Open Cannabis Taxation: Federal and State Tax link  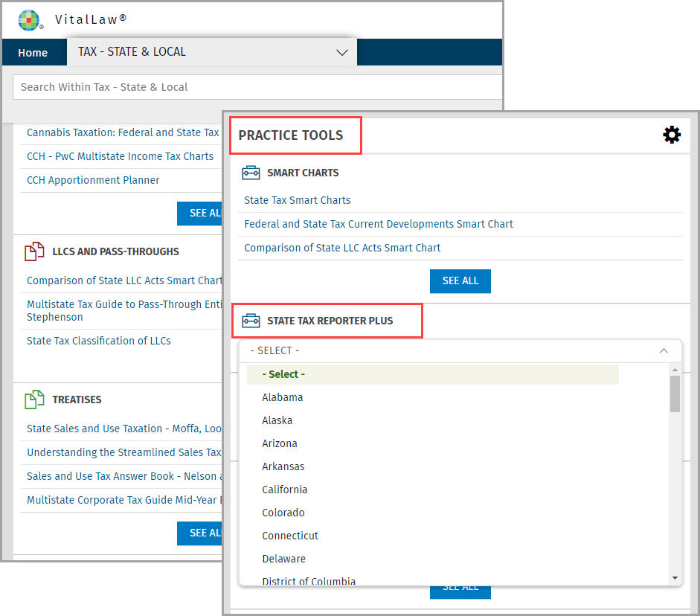coord(123,132)
